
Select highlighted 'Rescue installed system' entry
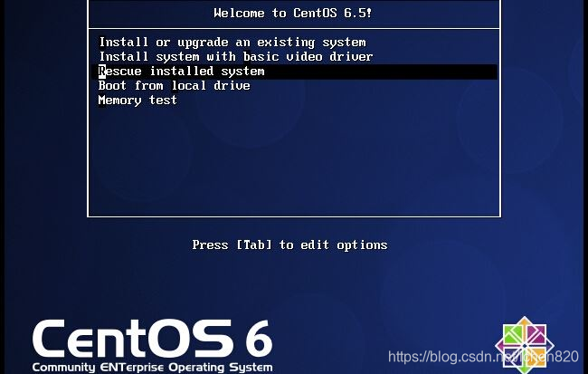click(294, 72)
